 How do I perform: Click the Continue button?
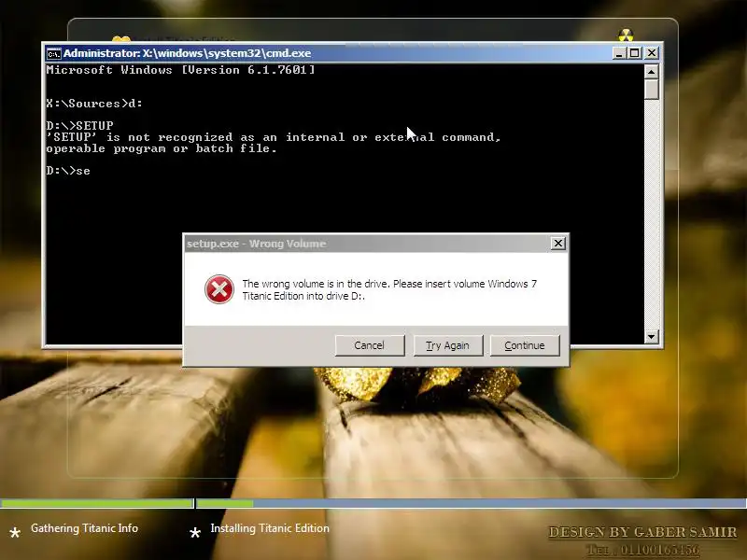click(x=525, y=345)
